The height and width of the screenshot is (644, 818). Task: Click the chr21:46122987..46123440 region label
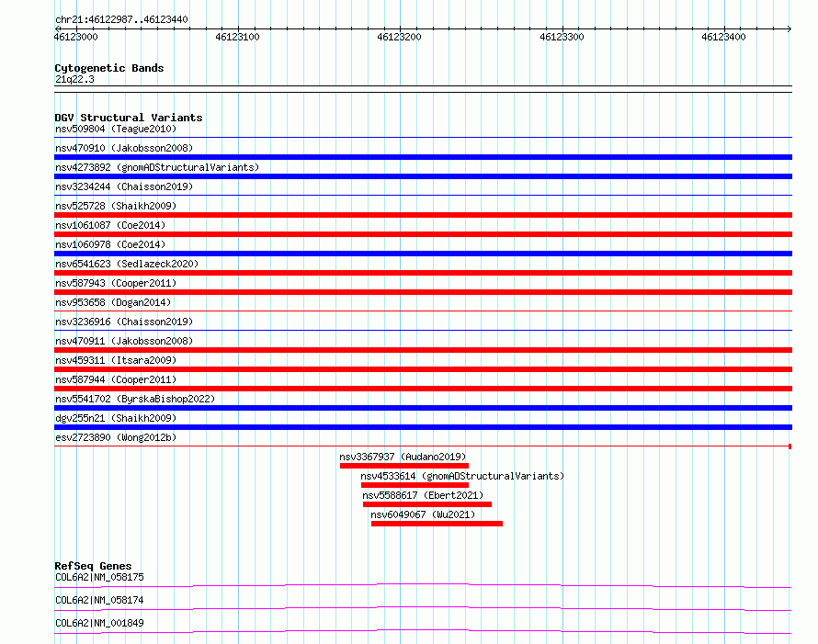point(121,19)
